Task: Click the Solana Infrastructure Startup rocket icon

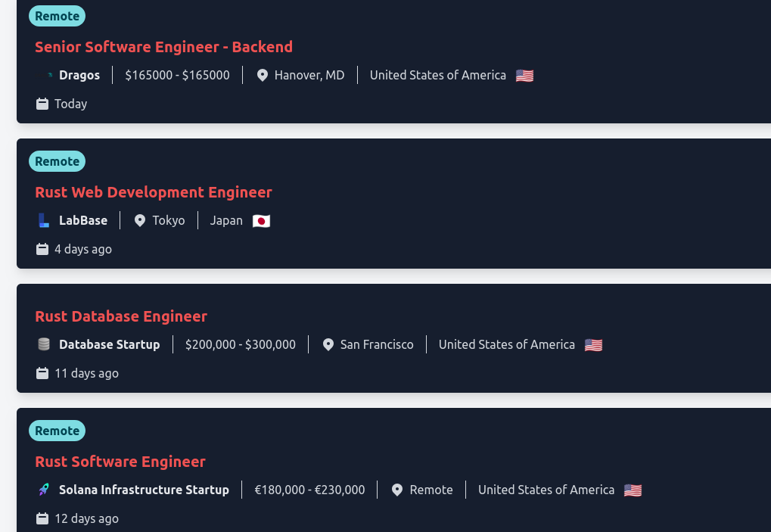Action: point(44,490)
